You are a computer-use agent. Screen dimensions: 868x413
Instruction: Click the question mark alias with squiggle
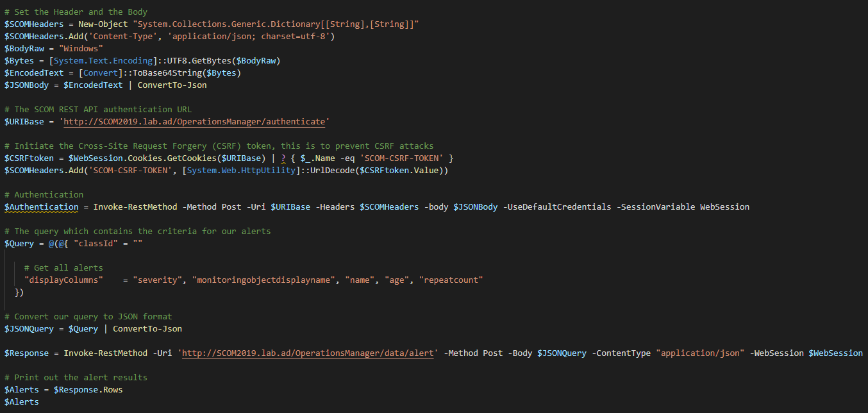(283, 158)
